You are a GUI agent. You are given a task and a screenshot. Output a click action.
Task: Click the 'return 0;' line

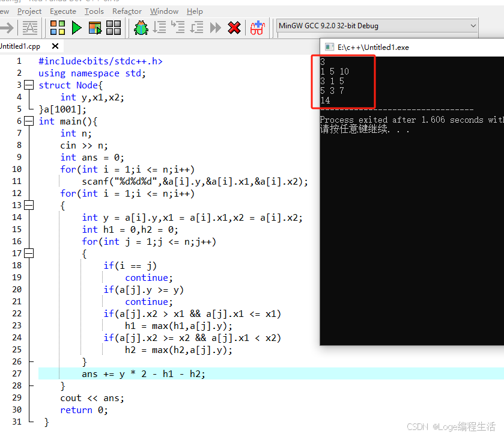[84, 410]
